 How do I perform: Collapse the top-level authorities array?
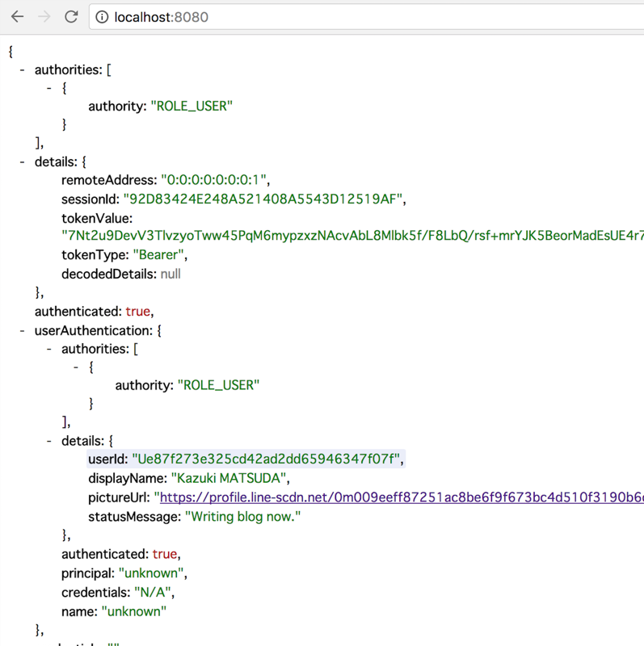tap(23, 70)
